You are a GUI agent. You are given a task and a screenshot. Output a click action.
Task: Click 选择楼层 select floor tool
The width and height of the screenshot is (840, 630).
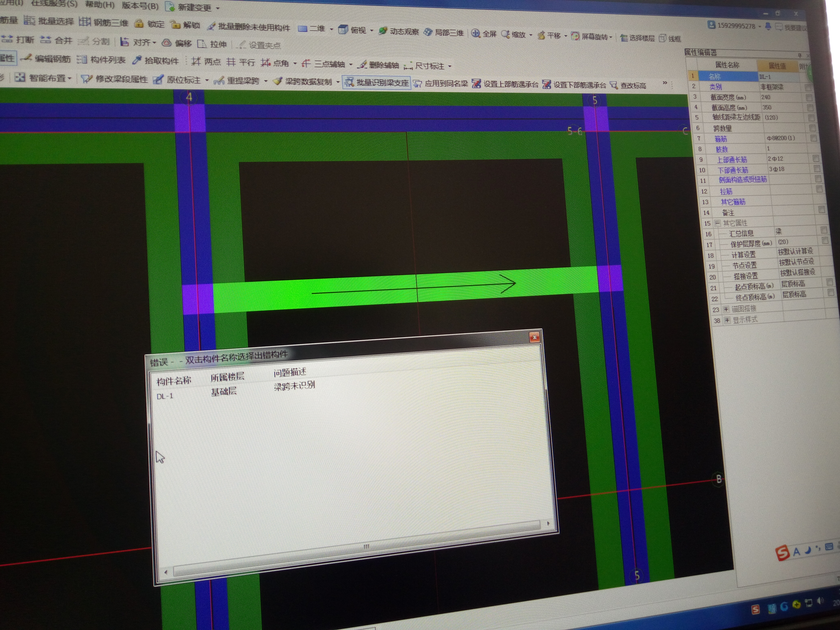pyautogui.click(x=637, y=38)
